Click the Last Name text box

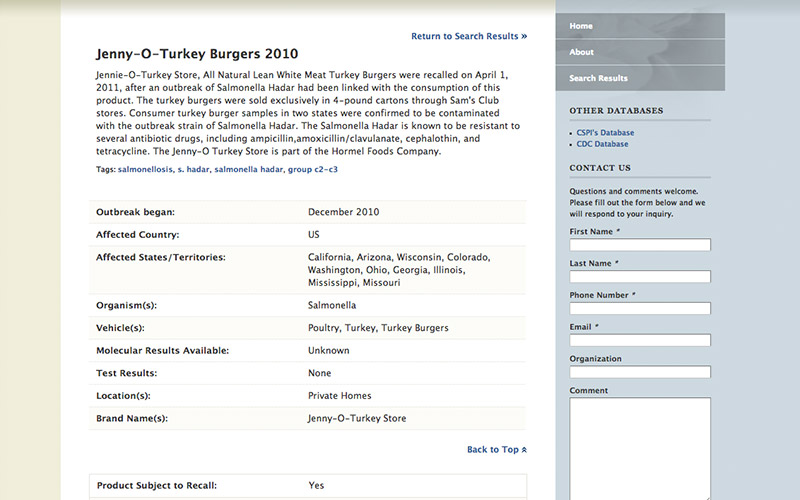pyautogui.click(x=640, y=277)
